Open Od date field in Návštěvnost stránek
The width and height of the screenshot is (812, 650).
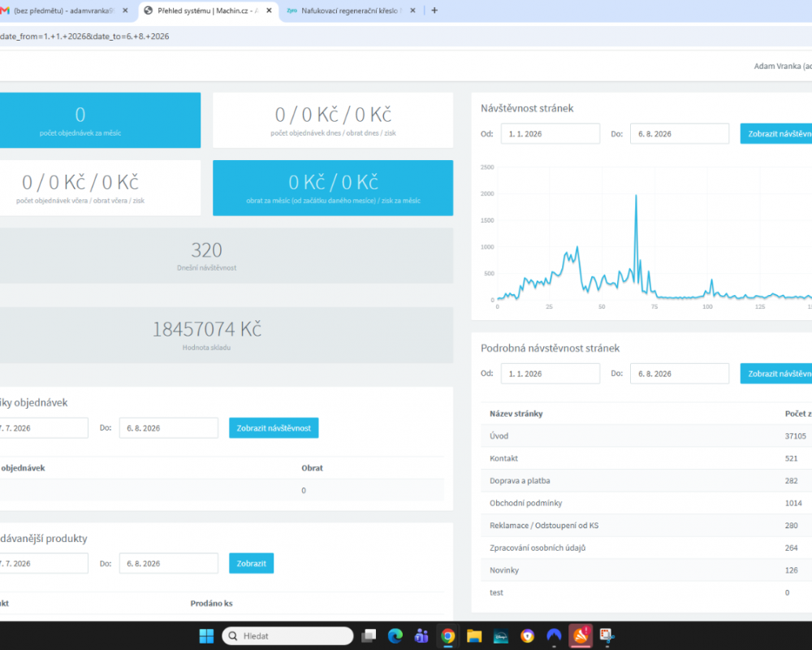[550, 134]
